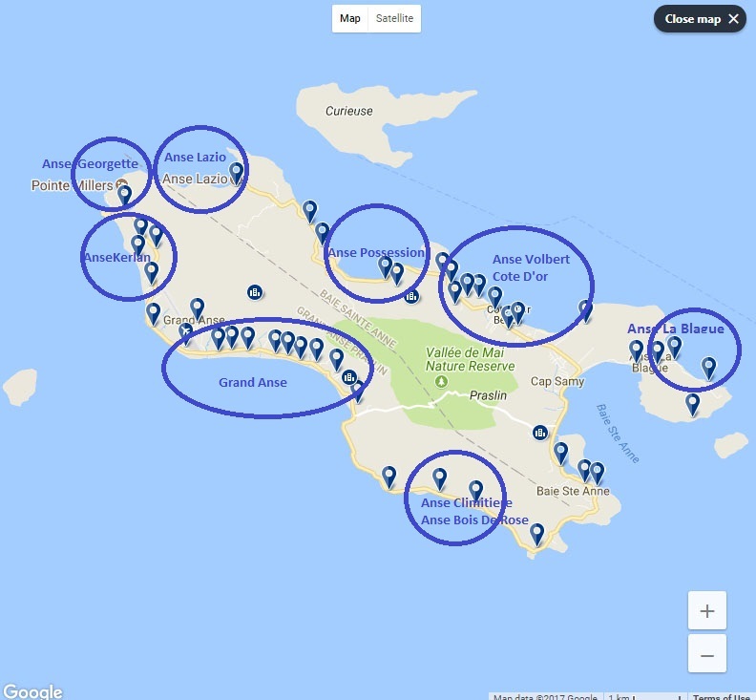Select the pin inside Anse Georgette circle
The height and width of the screenshot is (700, 756).
coord(124,194)
